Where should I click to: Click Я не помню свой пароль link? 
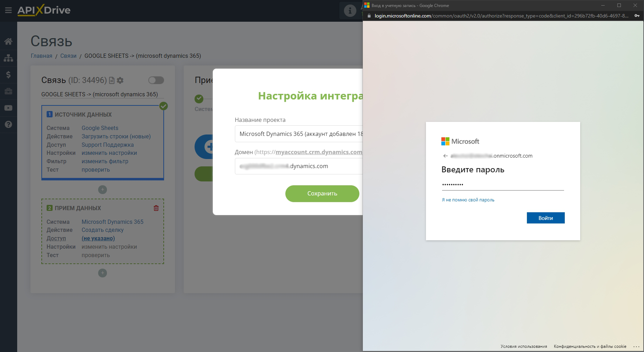(468, 200)
